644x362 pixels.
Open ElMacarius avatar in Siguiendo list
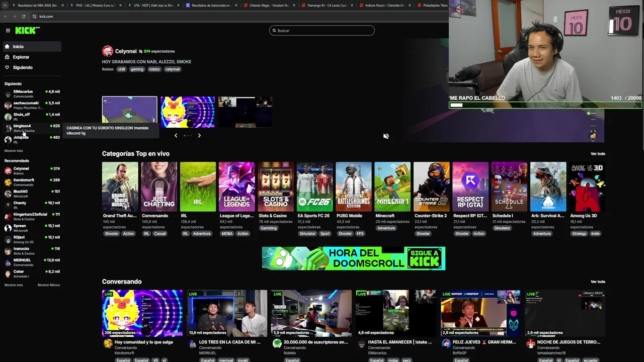(8, 94)
